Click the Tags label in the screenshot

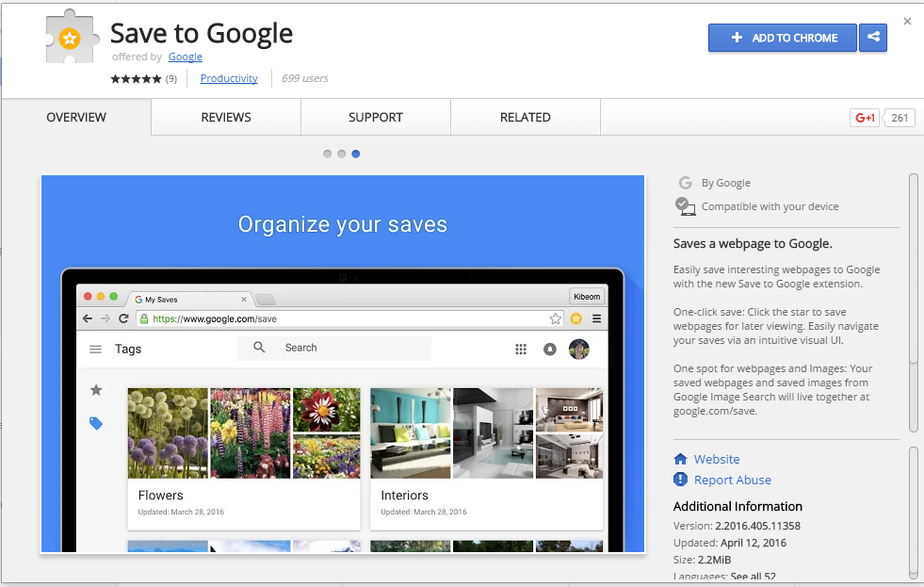pyautogui.click(x=128, y=349)
